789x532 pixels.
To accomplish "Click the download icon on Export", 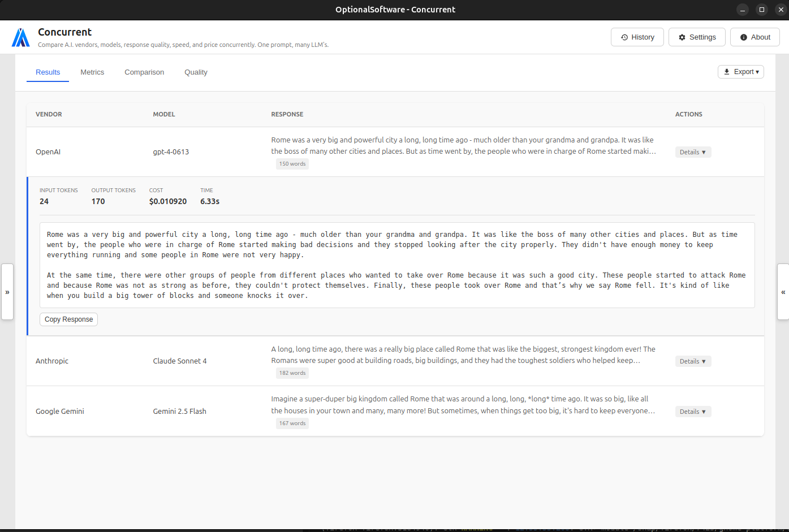I will tap(726, 72).
